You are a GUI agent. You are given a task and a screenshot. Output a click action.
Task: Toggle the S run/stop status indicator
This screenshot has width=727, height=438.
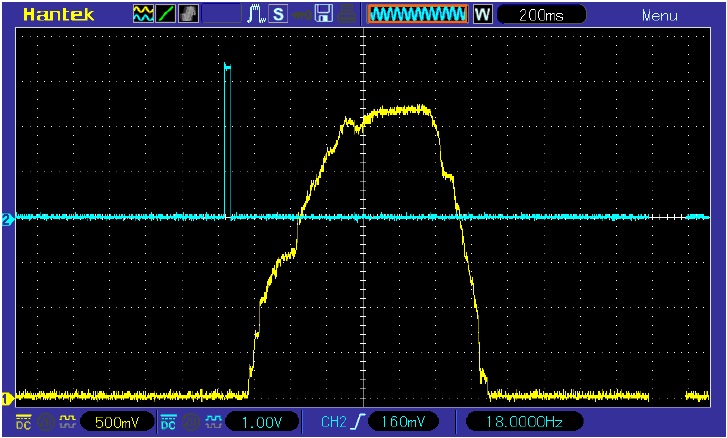pyautogui.click(x=277, y=15)
